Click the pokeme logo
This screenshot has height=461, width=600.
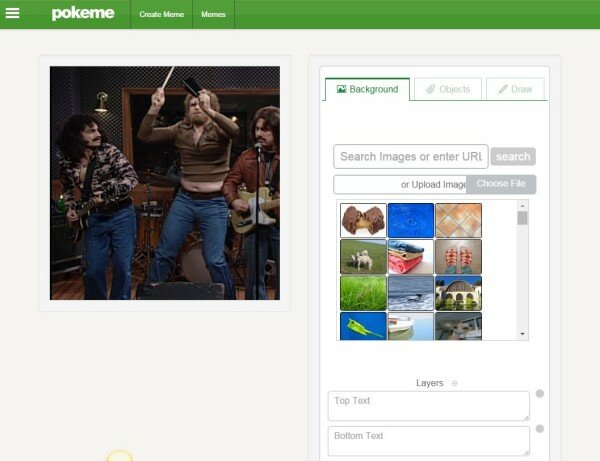coord(83,14)
